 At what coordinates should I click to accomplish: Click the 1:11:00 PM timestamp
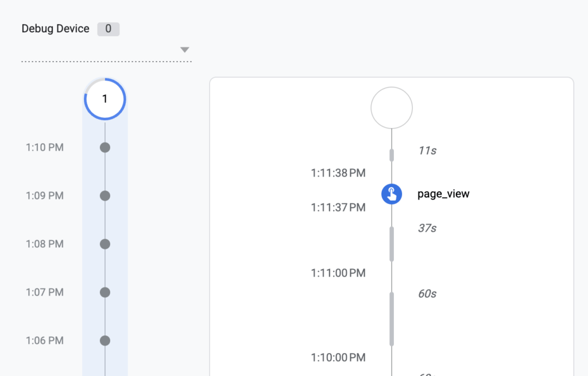tap(338, 273)
